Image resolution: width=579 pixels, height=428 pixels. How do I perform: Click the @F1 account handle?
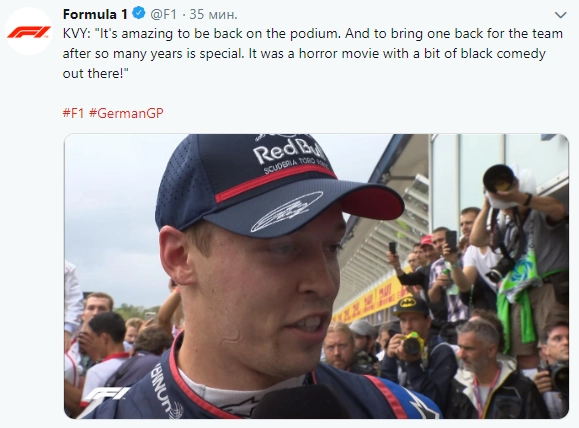tap(164, 14)
